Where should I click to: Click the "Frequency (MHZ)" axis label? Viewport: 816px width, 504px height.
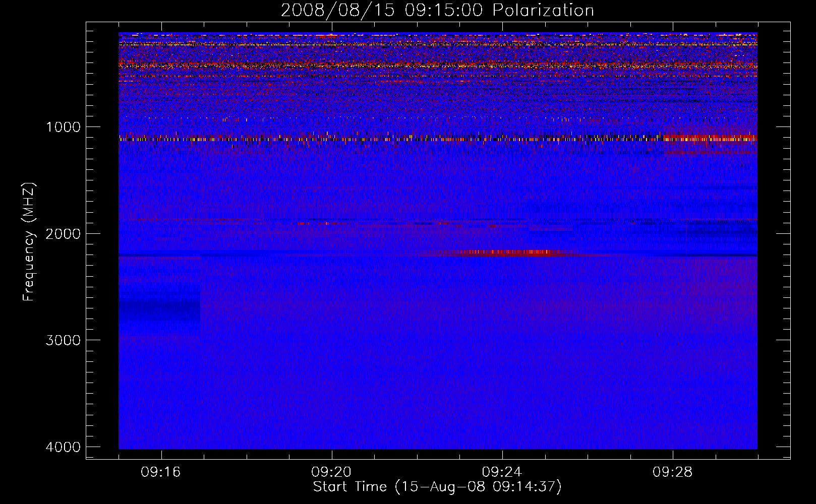29,242
